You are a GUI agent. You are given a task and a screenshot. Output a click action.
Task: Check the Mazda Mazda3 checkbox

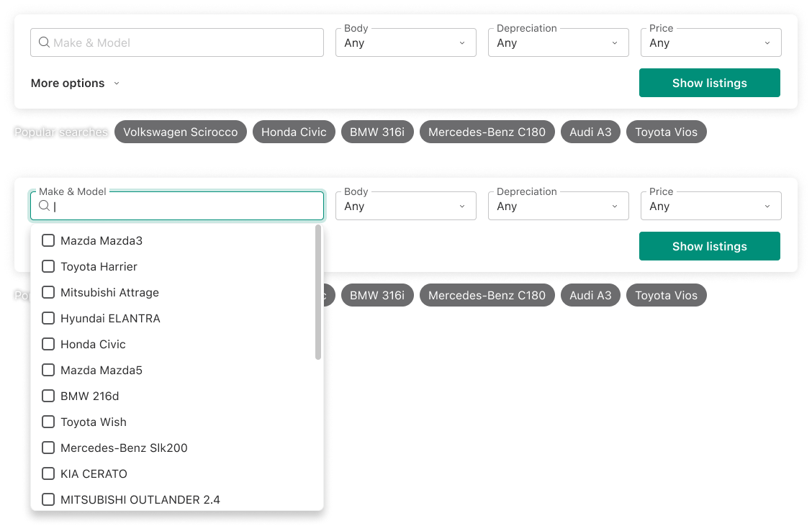point(48,240)
